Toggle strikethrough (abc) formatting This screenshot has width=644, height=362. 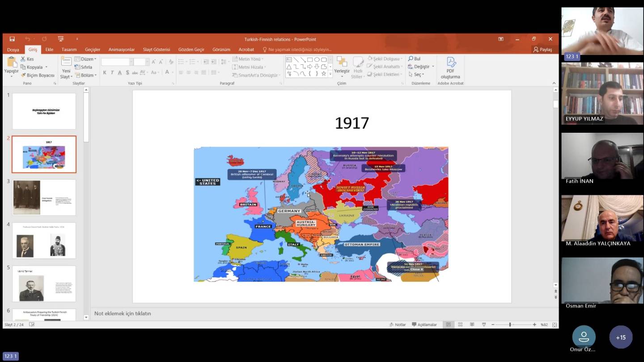pos(135,72)
